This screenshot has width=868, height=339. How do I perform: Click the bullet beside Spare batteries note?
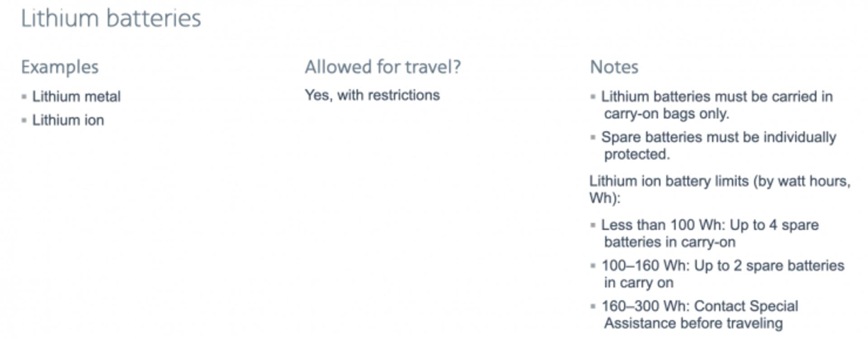point(593,137)
